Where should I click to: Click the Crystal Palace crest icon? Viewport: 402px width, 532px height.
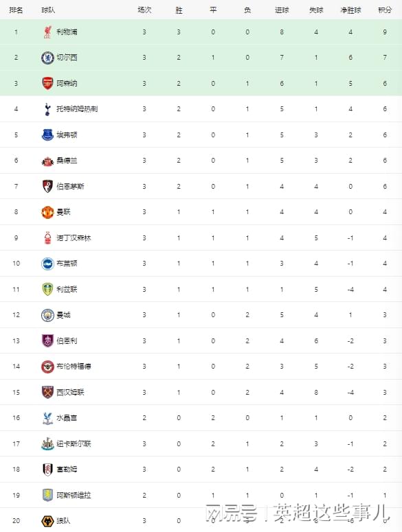47,418
